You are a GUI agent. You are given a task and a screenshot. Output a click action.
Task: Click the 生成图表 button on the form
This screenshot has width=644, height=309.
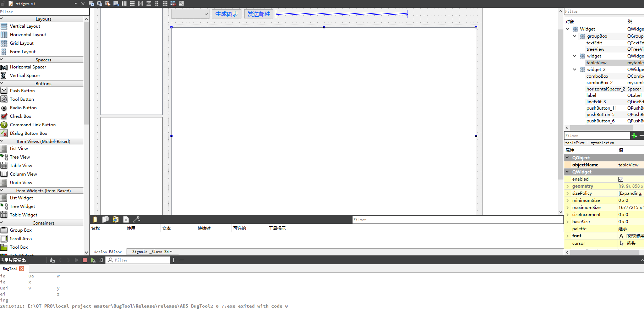pyautogui.click(x=227, y=14)
